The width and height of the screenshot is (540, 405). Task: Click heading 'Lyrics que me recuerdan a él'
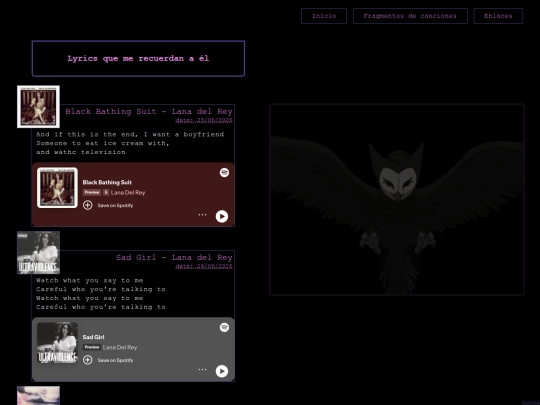point(138,58)
